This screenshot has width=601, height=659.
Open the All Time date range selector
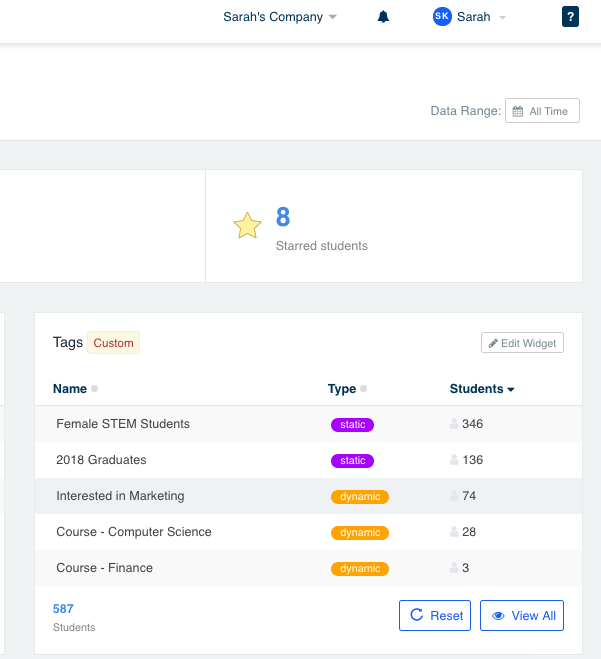click(542, 111)
